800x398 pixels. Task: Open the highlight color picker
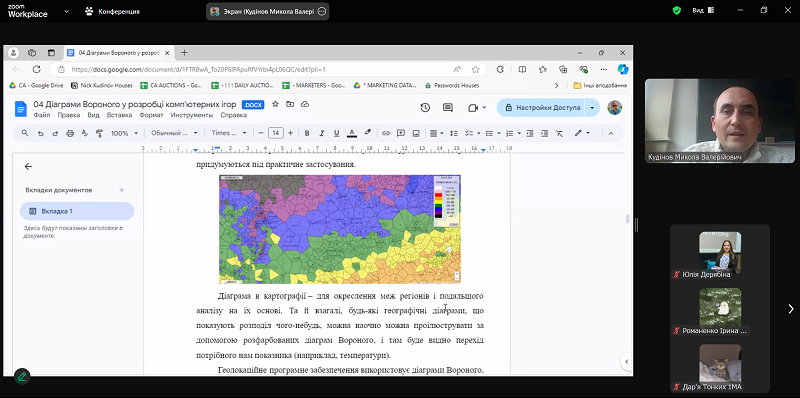(367, 133)
